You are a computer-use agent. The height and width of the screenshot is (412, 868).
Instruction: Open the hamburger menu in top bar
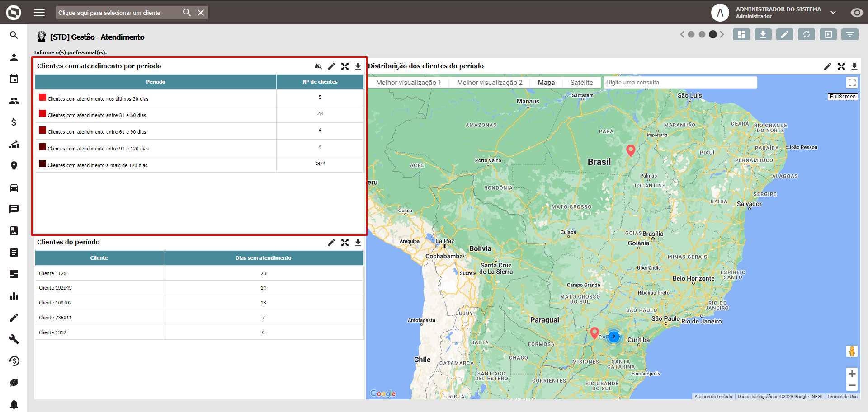coord(39,13)
